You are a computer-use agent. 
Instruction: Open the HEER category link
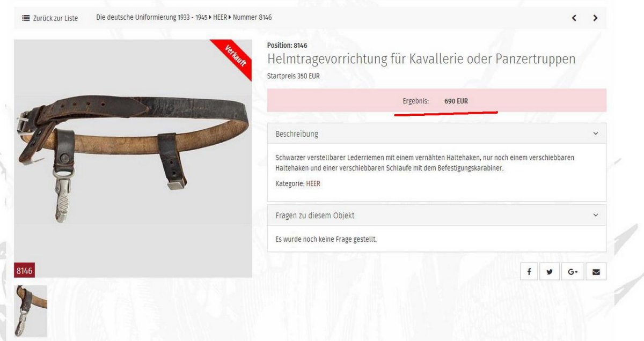[313, 184]
